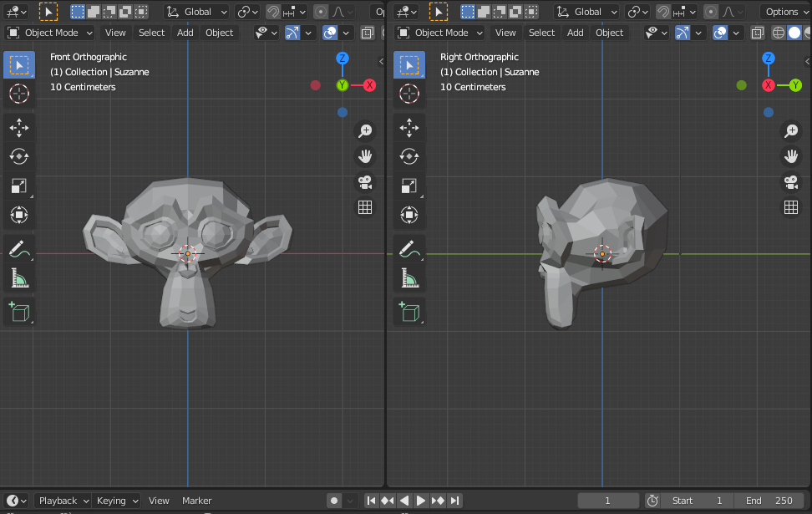
Task: Play the animation forward
Action: [x=421, y=501]
